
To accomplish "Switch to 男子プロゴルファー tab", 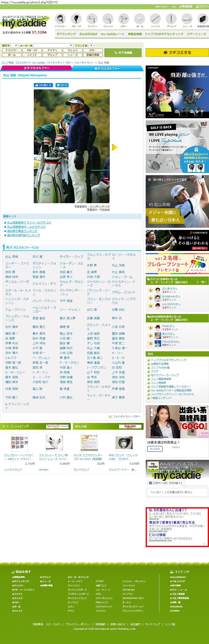I will click(107, 68).
